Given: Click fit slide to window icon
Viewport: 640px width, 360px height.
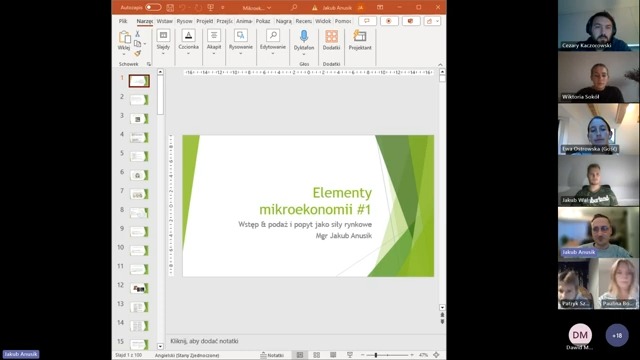Looking at the screenshot, I should (x=436, y=355).
